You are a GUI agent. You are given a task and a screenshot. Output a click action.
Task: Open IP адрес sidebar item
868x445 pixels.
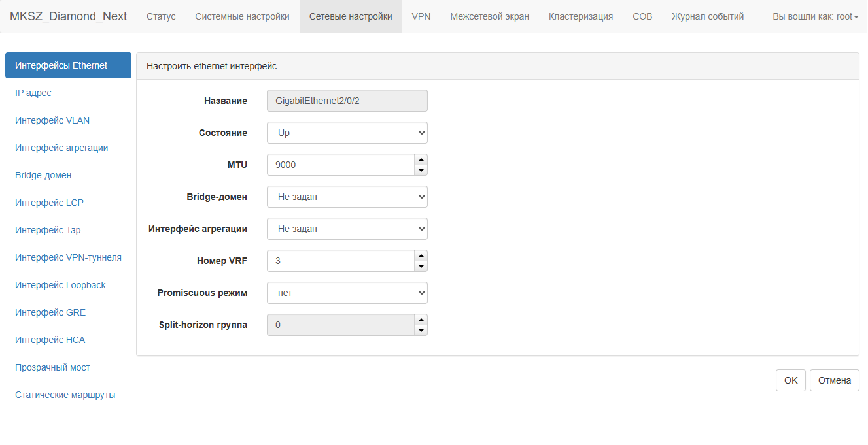[68, 93]
